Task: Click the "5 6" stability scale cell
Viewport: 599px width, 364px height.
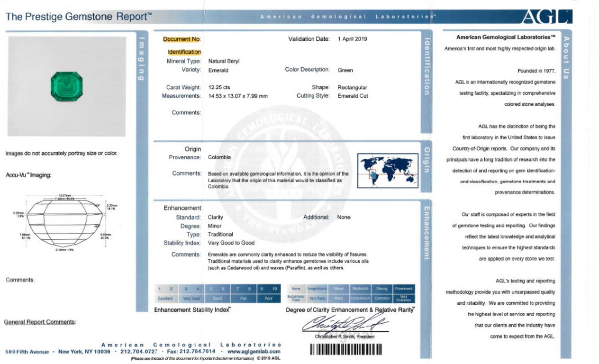Action: 218,289
